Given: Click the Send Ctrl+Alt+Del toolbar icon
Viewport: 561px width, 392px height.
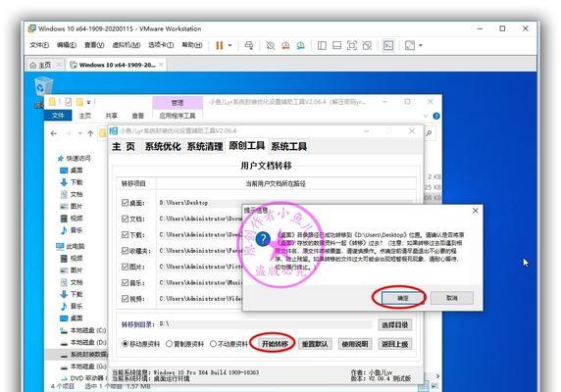Looking at the screenshot, I should coord(249,45).
